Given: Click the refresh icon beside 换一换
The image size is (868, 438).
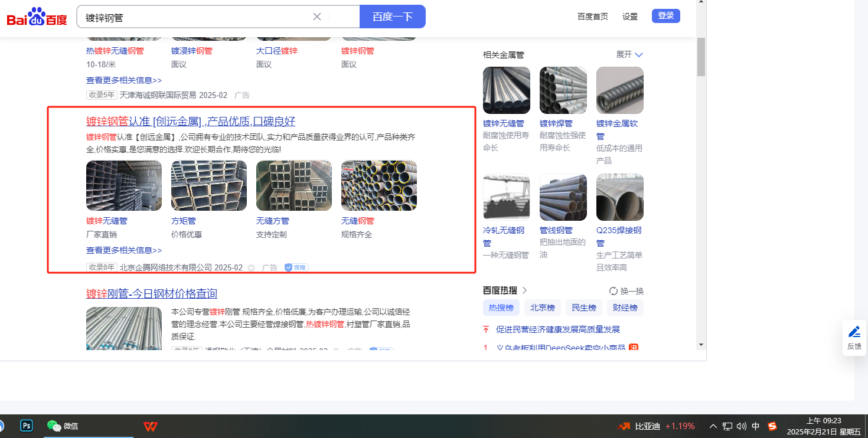Looking at the screenshot, I should pos(614,291).
